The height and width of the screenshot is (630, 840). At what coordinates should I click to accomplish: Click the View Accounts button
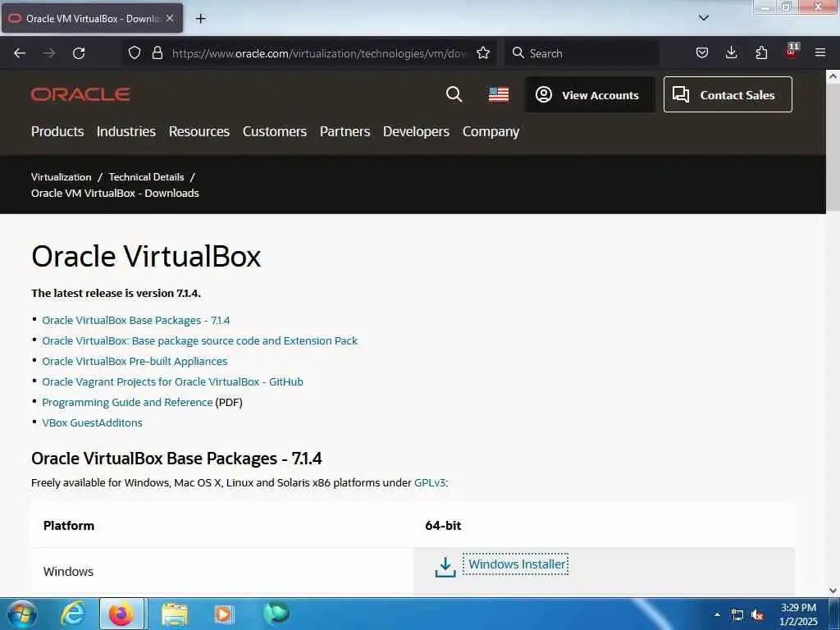(x=590, y=95)
